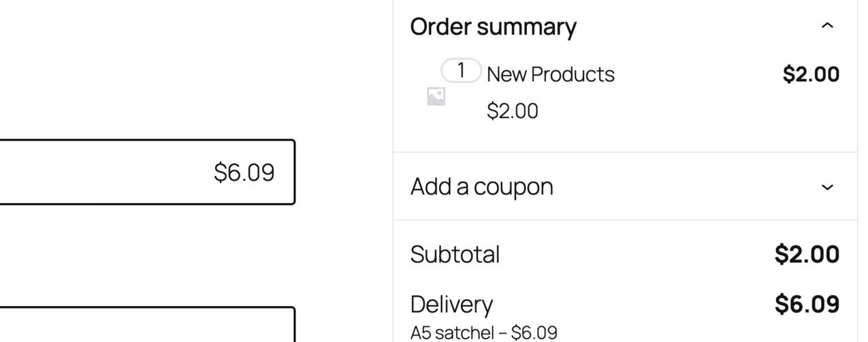
Task: Click the bold Delivery amount $6.09
Action: 807,304
